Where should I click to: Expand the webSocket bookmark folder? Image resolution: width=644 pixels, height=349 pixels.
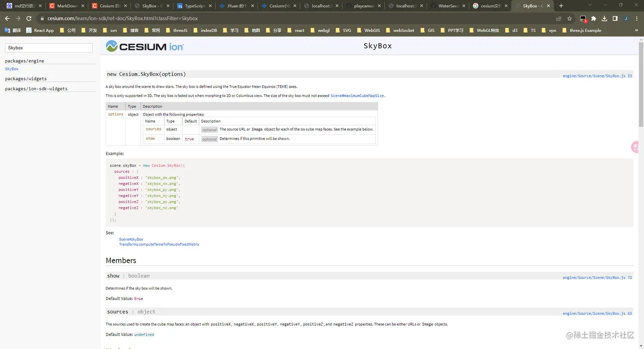[400, 30]
